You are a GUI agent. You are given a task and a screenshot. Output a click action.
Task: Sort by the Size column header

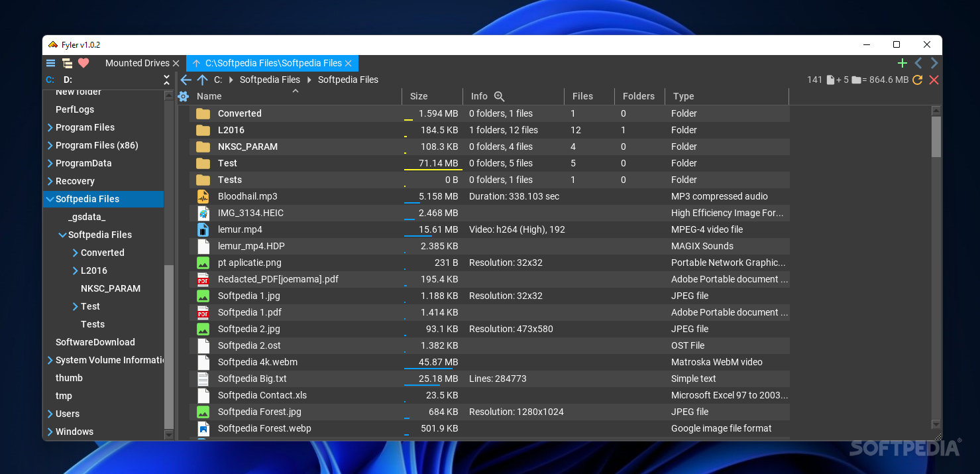pyautogui.click(x=432, y=96)
